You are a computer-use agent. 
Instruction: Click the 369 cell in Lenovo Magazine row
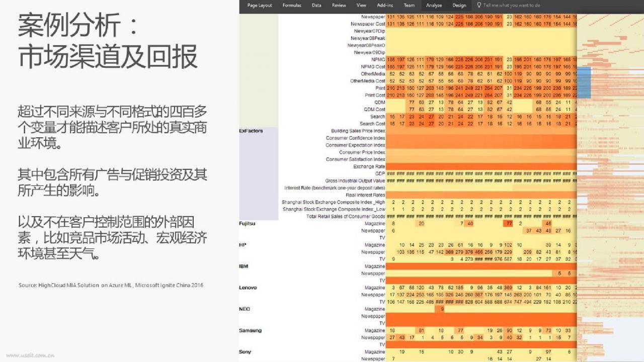pyautogui.click(x=509, y=288)
